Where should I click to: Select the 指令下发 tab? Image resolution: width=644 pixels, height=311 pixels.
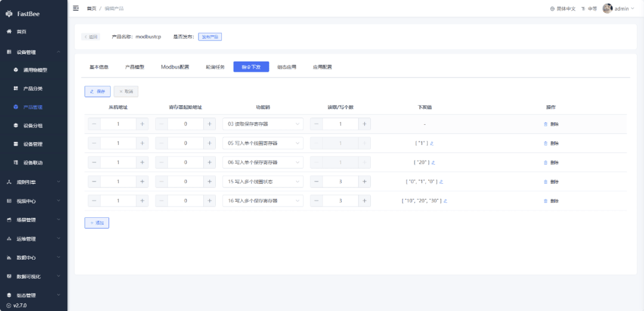click(251, 67)
